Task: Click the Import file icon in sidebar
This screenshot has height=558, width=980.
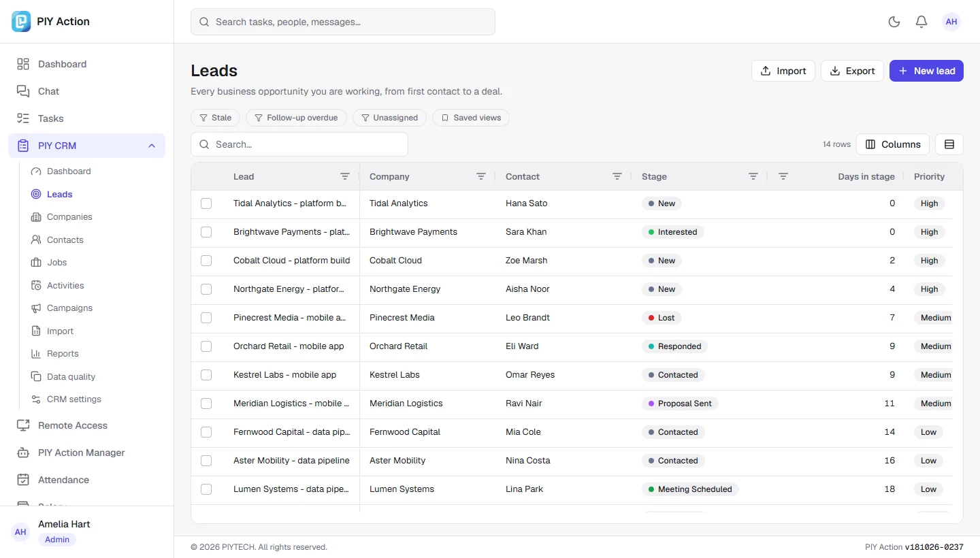Action: 36,331
